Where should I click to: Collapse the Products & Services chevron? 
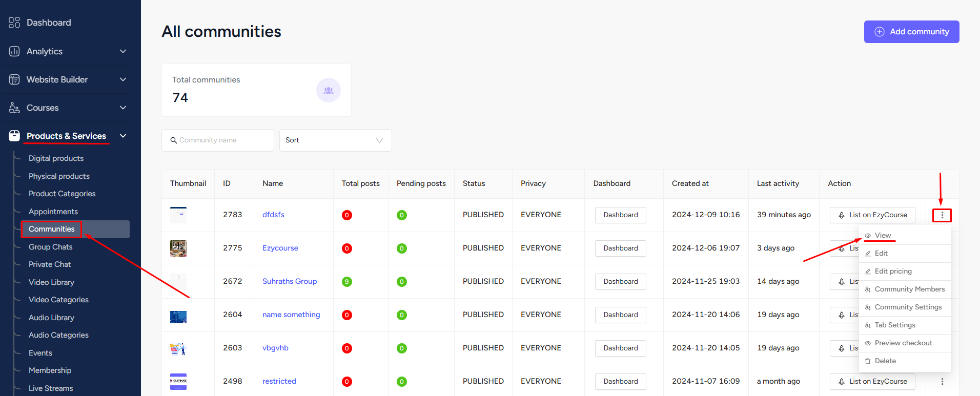pos(123,136)
